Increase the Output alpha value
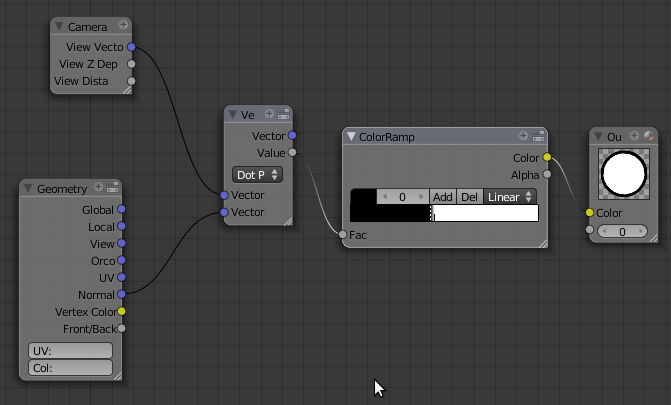The image size is (671, 405). [x=641, y=231]
